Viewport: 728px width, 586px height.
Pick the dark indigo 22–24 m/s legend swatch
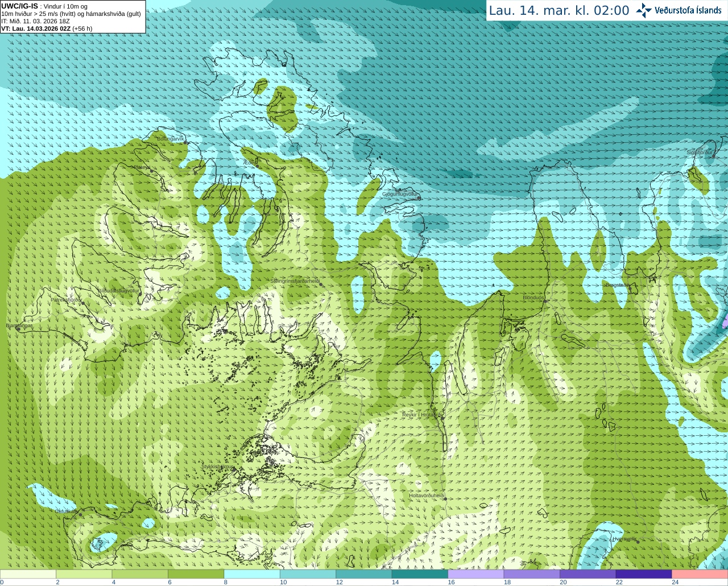644,574
